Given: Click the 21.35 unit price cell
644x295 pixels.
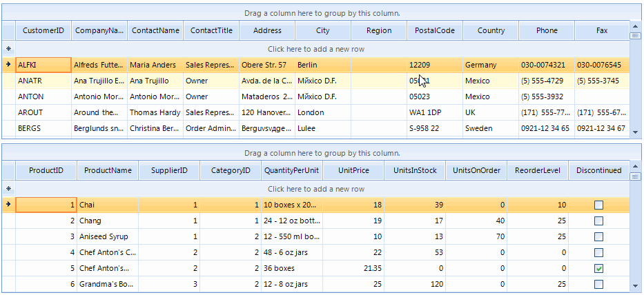Looking at the screenshot, I should click(353, 268).
